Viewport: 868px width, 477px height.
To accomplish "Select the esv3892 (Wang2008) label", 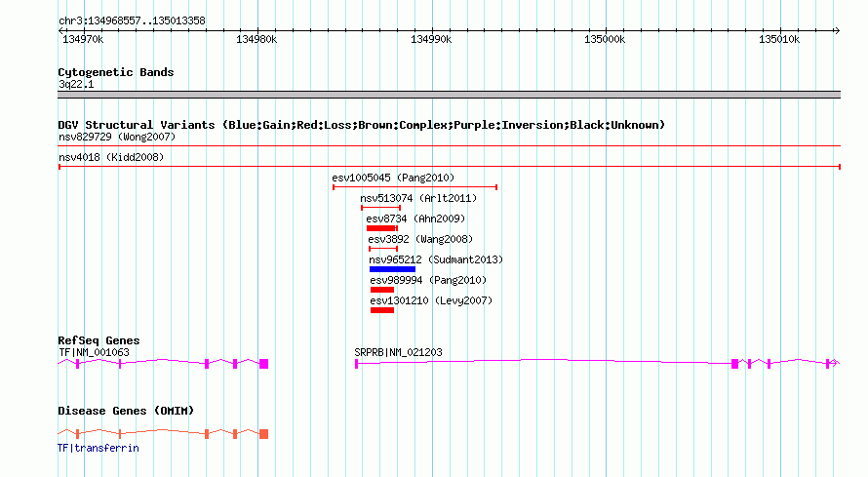I will pos(420,239).
